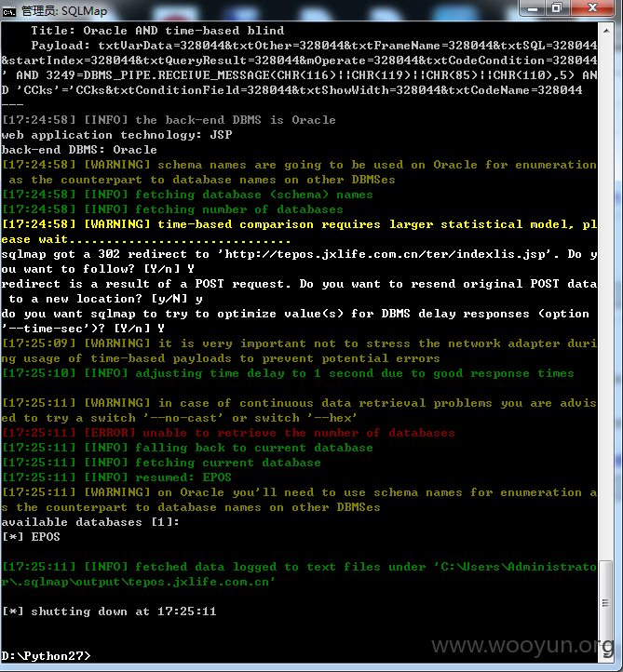Click 'web application technology: JSP' line
This screenshot has width=623, height=672.
(116, 135)
